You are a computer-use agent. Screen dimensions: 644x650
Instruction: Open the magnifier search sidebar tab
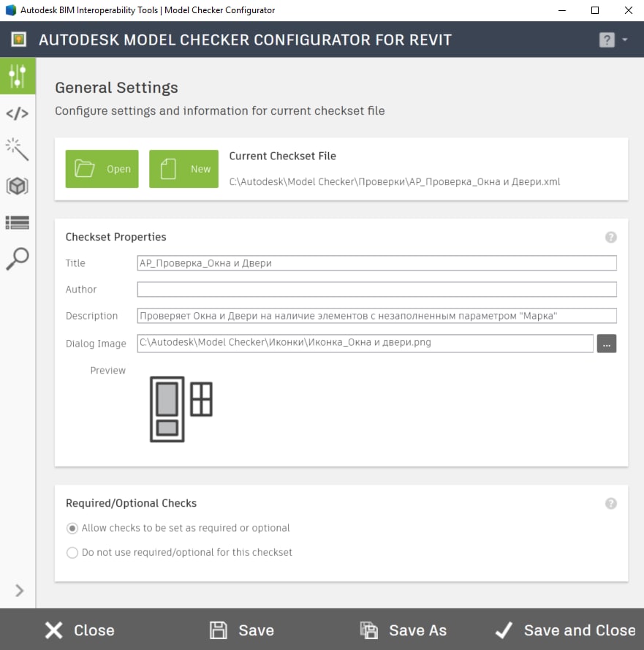[18, 259]
